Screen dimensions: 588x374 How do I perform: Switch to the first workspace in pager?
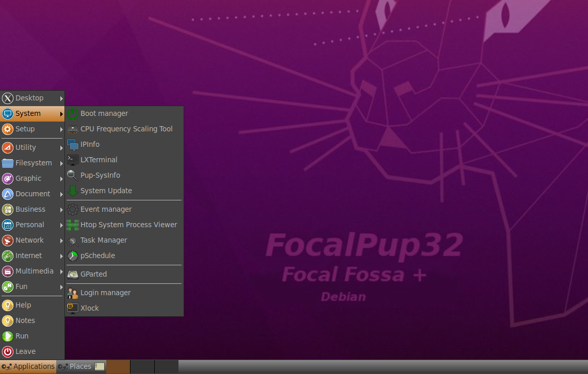[x=118, y=366]
